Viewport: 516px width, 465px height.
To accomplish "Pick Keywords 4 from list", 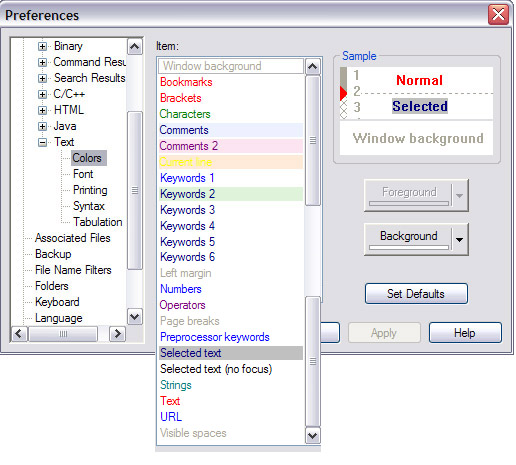I will (x=231, y=226).
